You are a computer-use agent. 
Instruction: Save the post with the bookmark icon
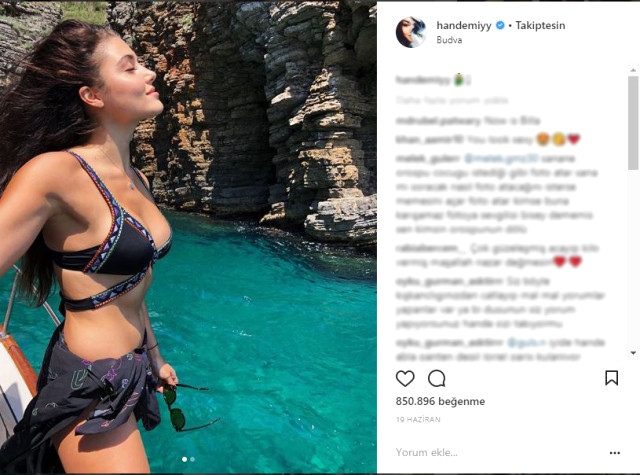(x=611, y=378)
